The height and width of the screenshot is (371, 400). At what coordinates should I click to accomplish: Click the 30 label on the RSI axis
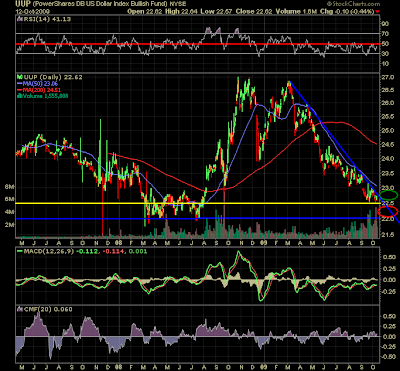tap(385, 53)
